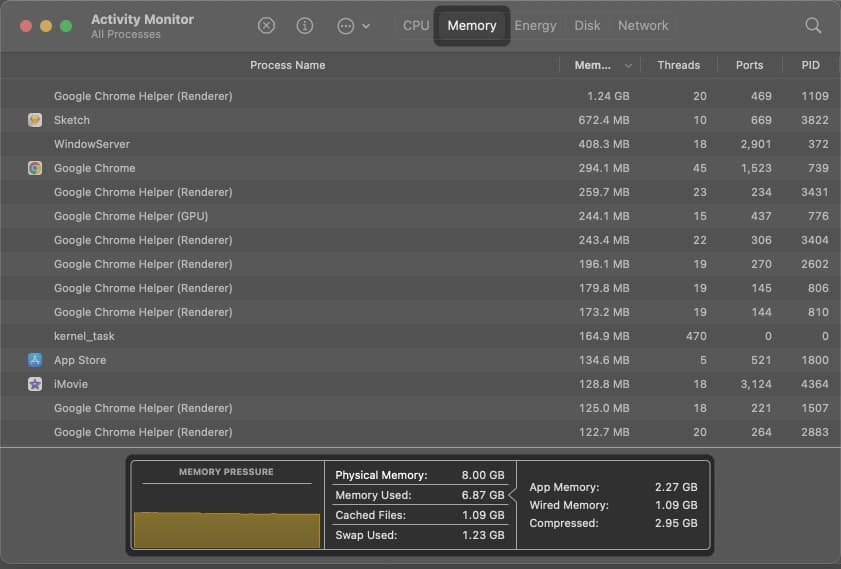Select the kernel_task process row
The image size is (841, 569).
420,336
